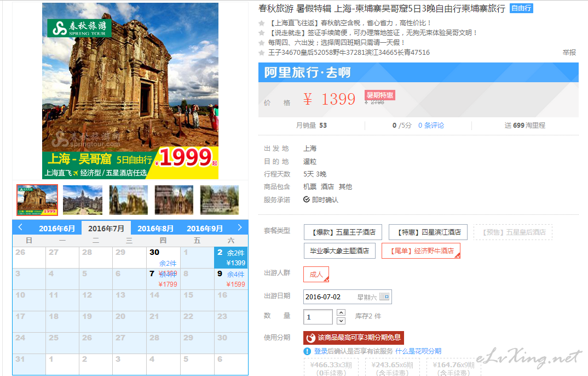Choose 6期 installment ¥243.65
Image resolution: width=588 pixels, height=376 pixels.
pyautogui.click(x=392, y=367)
